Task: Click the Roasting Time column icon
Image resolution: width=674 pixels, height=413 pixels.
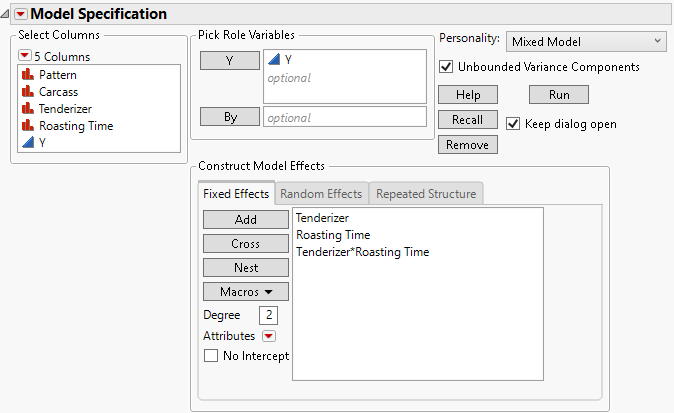Action: click(28, 126)
